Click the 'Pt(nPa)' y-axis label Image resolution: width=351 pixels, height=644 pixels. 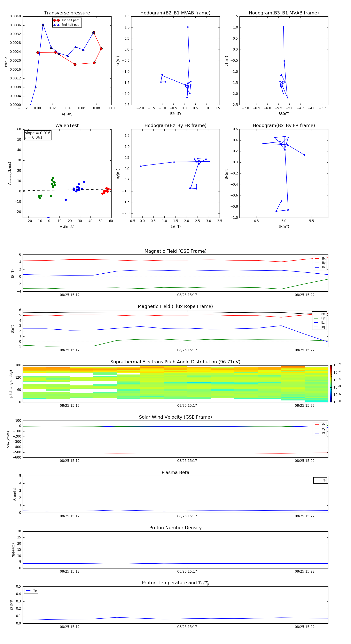tap(6, 61)
